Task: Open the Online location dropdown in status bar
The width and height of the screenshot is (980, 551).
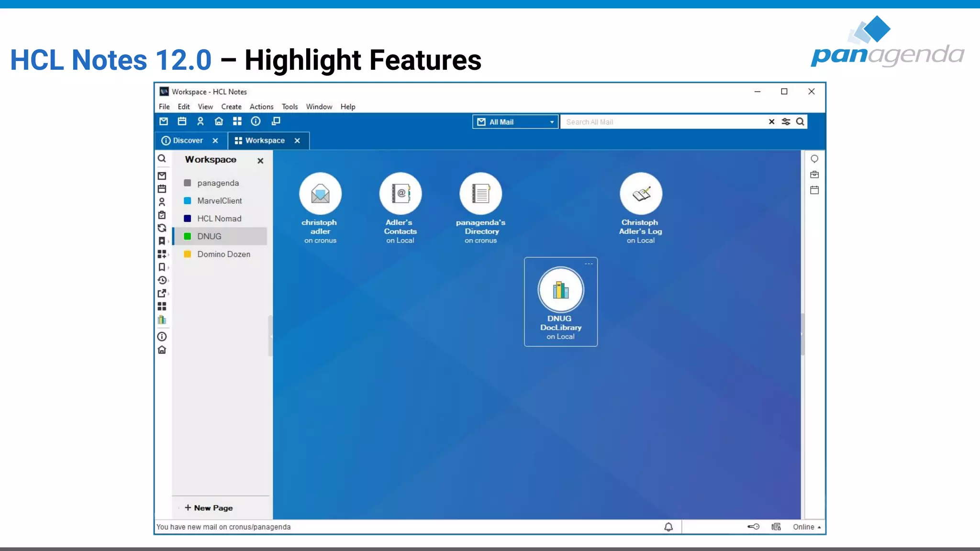Action: (807, 527)
